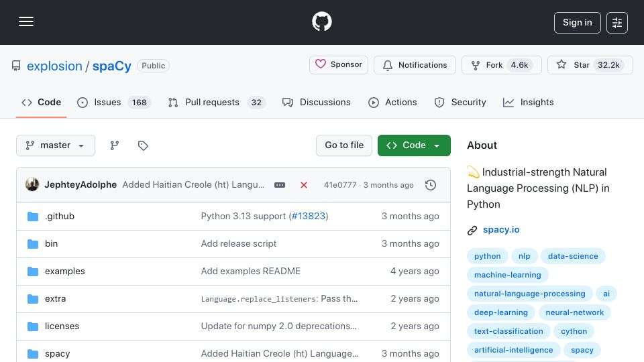
Task: Open the spaCy repository link
Action: [x=112, y=66]
